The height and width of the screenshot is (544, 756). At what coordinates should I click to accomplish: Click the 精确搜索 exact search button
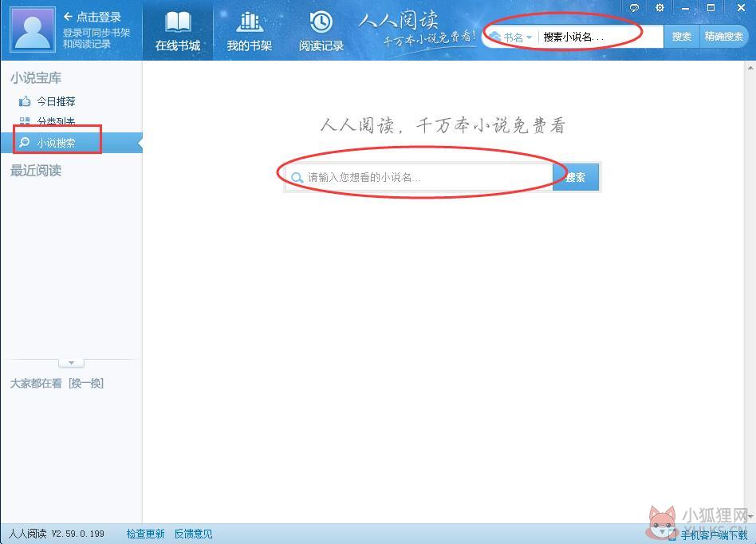723,37
